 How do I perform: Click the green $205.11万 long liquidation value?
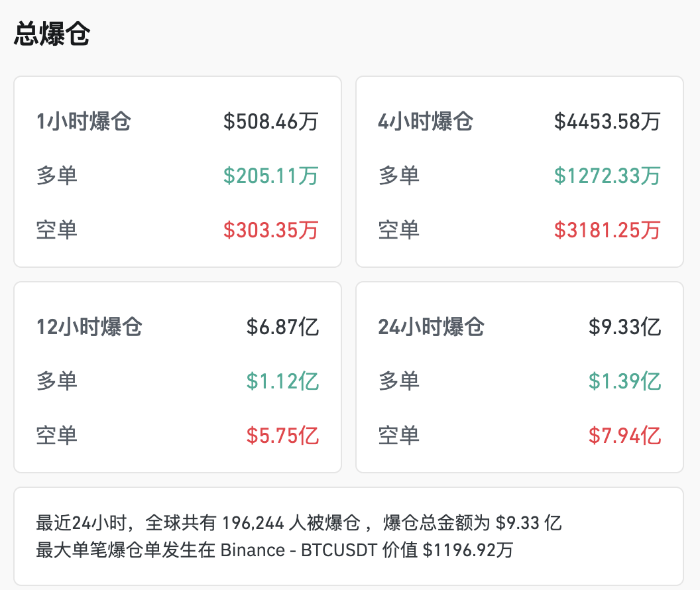tap(270, 176)
